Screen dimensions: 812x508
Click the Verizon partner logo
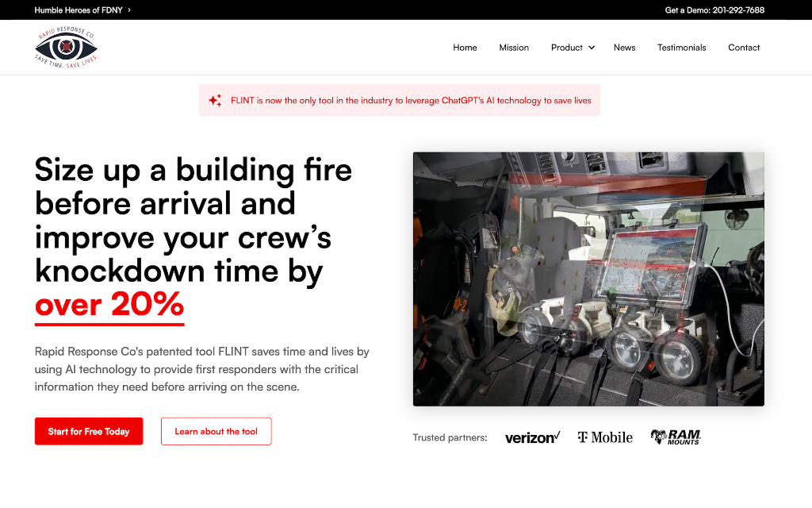tap(532, 437)
